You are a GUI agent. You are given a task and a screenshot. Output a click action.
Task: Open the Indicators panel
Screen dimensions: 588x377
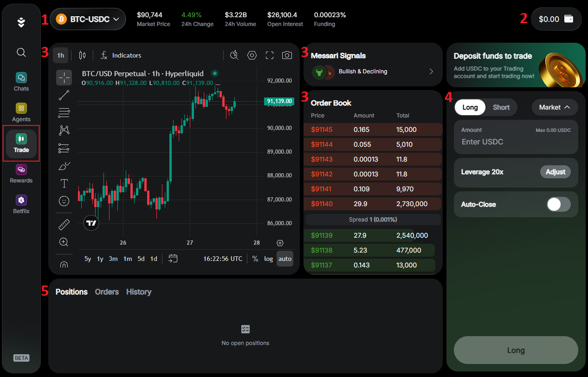[x=120, y=55]
